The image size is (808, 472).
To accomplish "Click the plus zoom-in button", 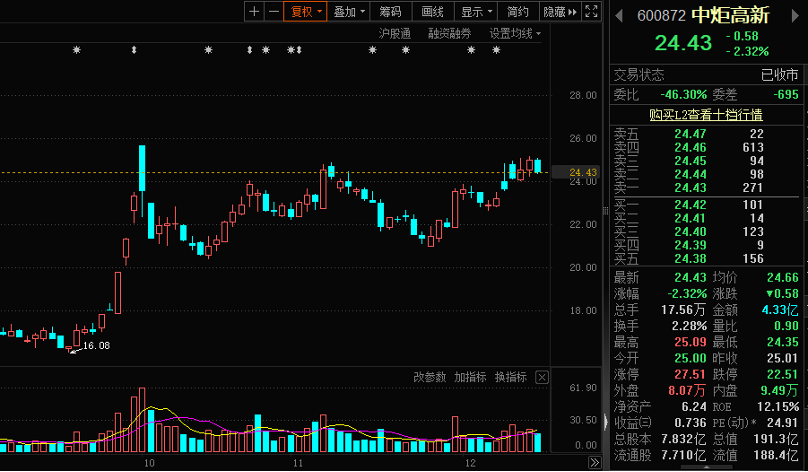I will [254, 12].
